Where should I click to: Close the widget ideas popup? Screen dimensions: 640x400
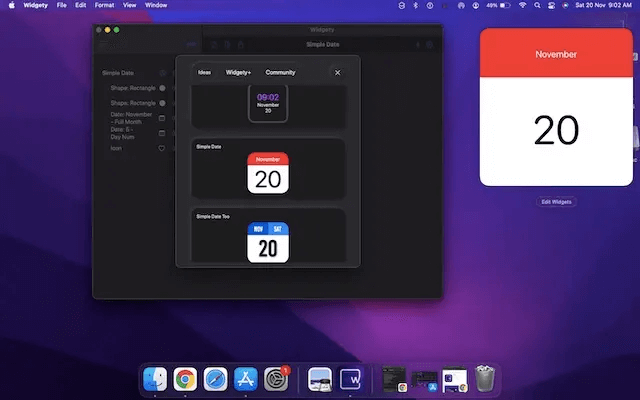tap(337, 72)
